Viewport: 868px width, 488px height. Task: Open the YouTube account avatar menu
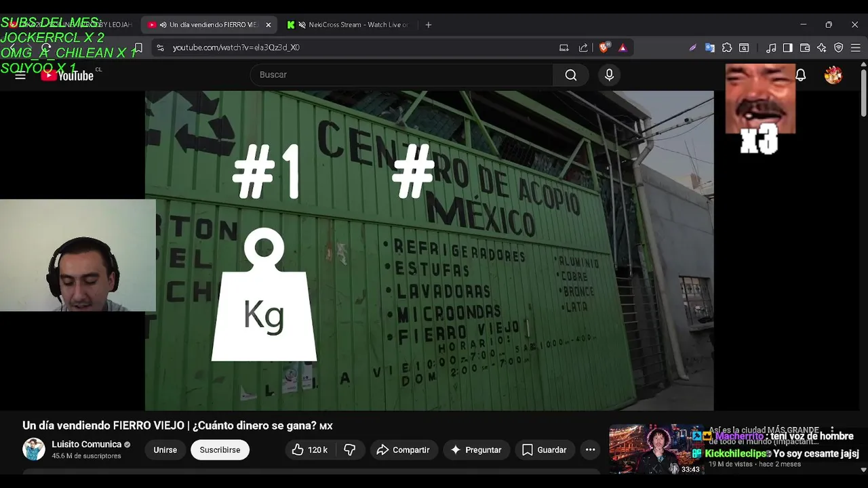click(x=833, y=75)
